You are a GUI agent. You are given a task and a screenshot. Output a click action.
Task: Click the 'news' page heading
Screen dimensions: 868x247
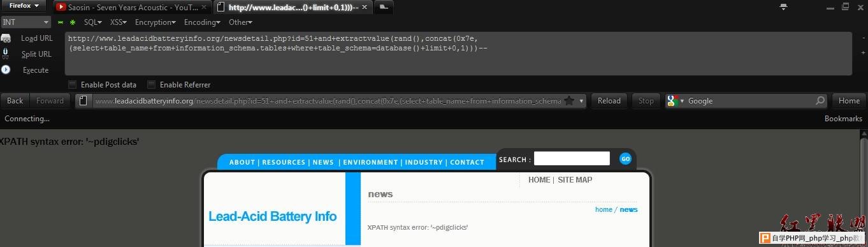coord(380,194)
